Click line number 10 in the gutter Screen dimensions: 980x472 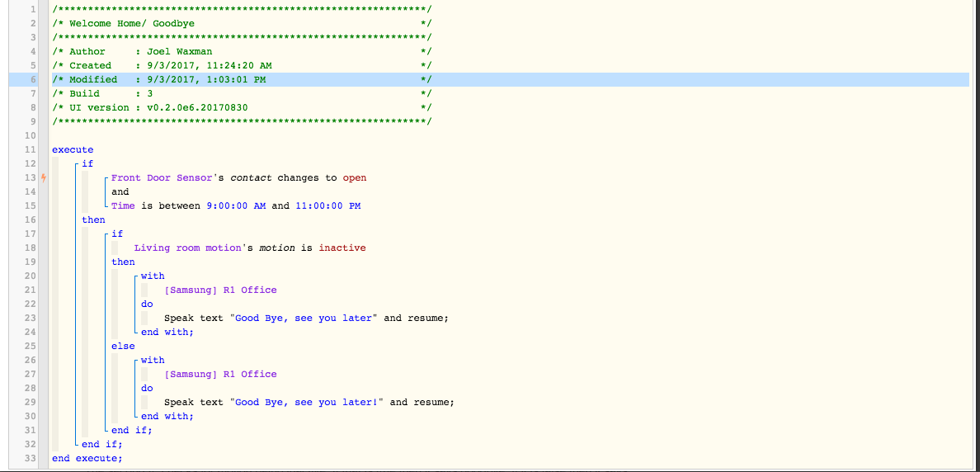point(31,135)
